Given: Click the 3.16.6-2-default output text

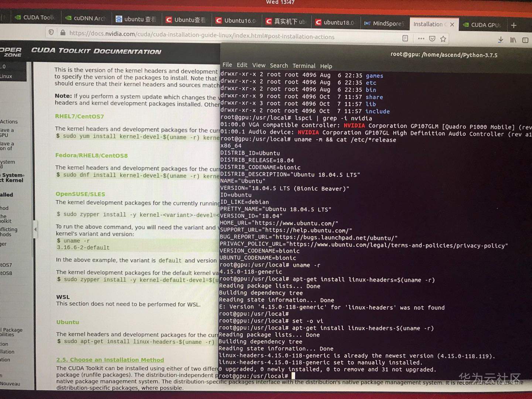Looking at the screenshot, I should [x=83, y=248].
